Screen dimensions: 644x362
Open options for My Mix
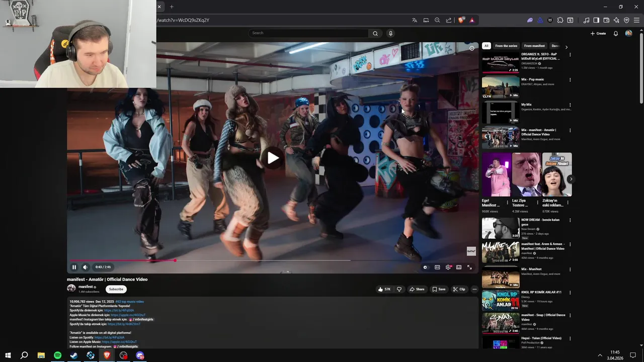570,105
